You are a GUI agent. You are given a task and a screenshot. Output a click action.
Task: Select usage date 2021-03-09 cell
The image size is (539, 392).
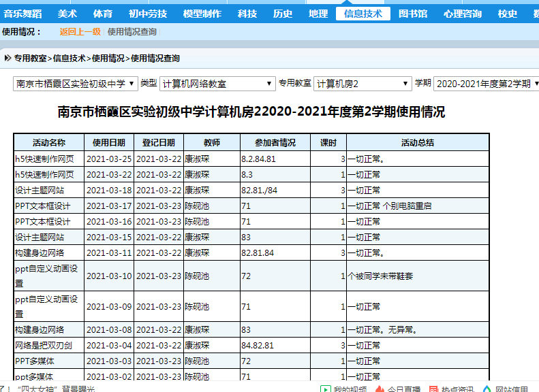click(109, 306)
